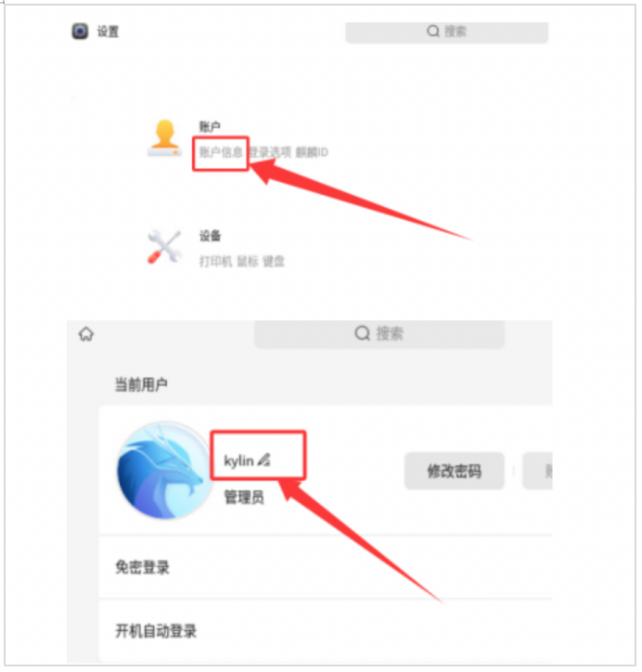Open the 账户信息 account info link
642x672 pixels.
point(222,152)
